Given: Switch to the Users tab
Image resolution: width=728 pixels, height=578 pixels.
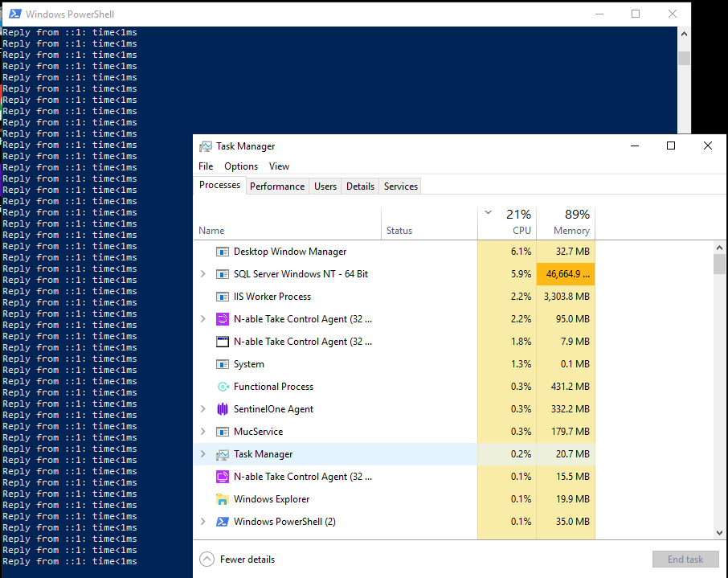Looking at the screenshot, I should [325, 187].
